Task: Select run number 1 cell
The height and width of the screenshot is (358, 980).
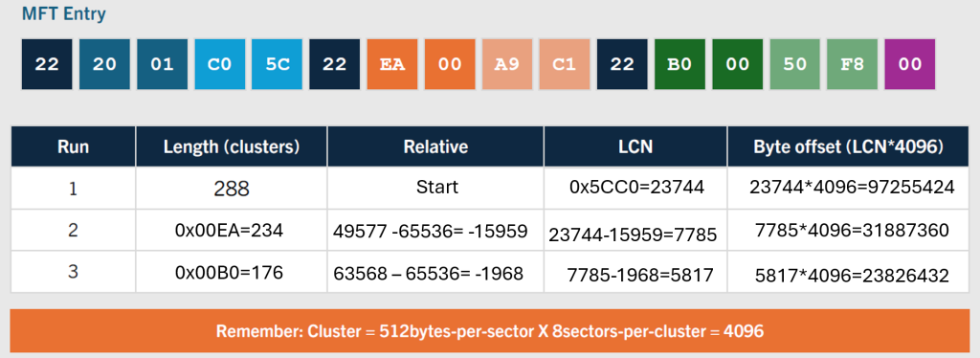Action: [x=73, y=188]
